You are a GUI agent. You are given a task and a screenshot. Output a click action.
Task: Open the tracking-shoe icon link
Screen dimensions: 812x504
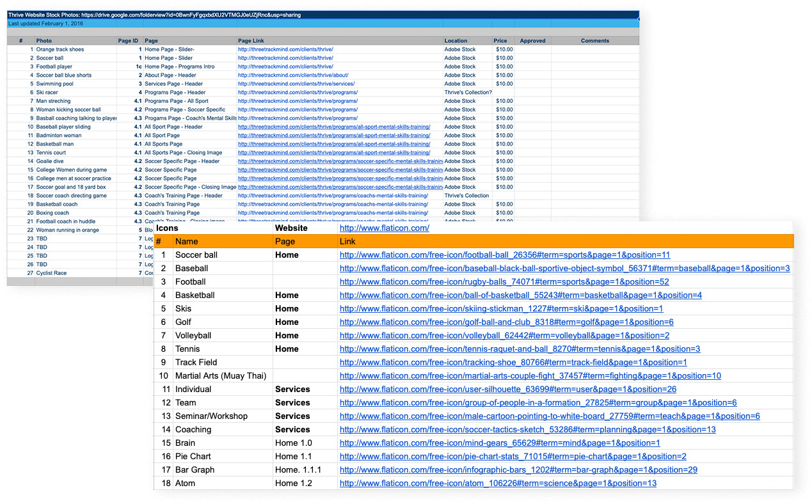point(513,362)
